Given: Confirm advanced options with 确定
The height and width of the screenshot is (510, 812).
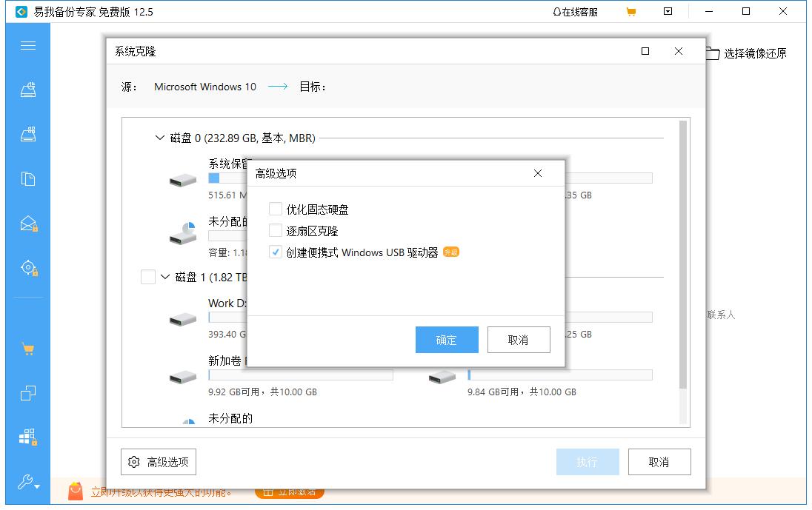Looking at the screenshot, I should [447, 340].
